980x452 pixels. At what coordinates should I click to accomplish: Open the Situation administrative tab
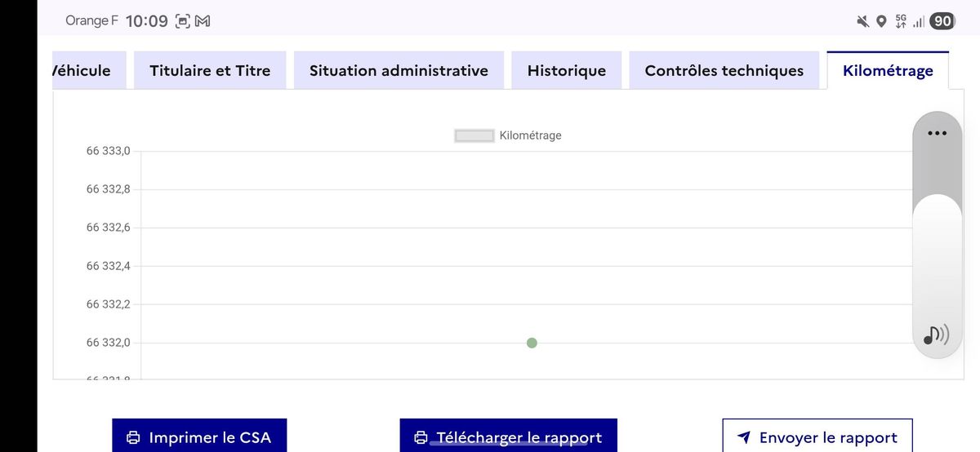[399, 70]
